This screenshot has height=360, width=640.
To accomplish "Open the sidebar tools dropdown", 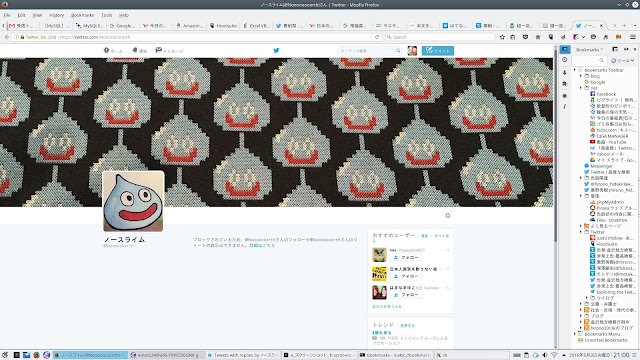I will pos(622,60).
